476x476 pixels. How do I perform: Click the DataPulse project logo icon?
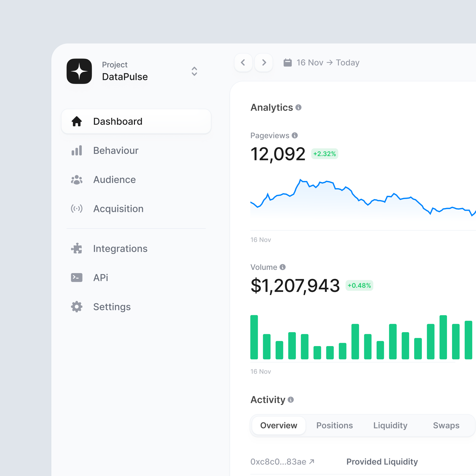click(79, 71)
